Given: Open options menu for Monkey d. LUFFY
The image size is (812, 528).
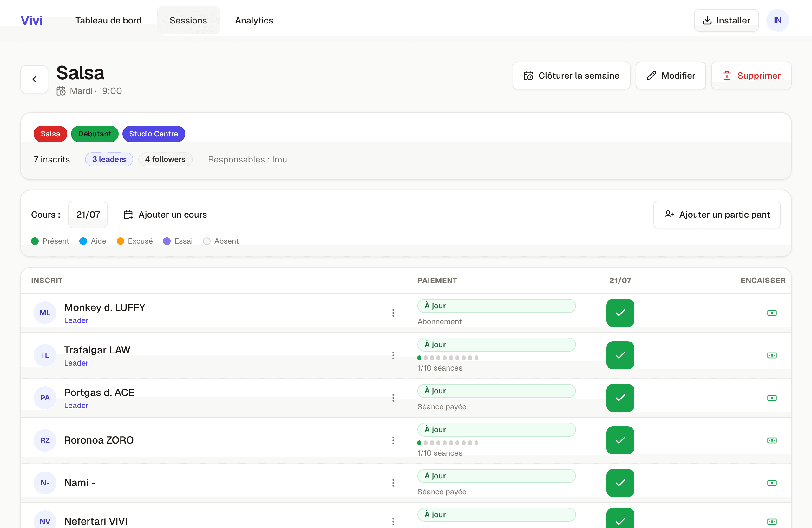Looking at the screenshot, I should click(393, 313).
